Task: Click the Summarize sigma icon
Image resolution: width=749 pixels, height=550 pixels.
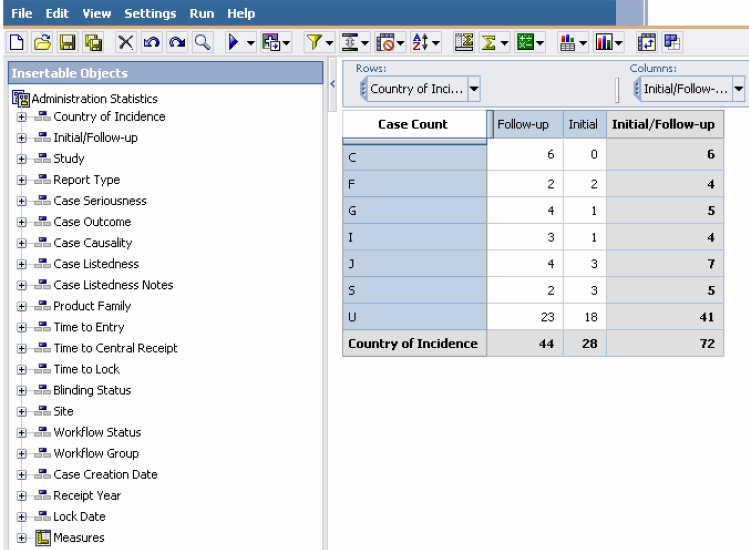Action: (x=489, y=43)
